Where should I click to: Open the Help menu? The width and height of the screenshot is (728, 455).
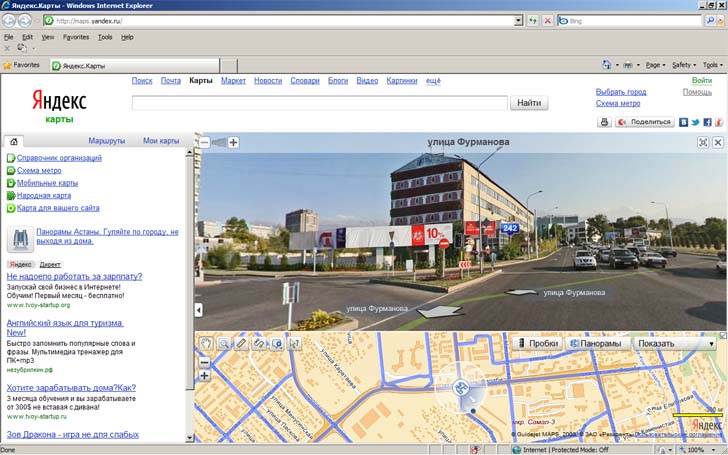pos(127,37)
